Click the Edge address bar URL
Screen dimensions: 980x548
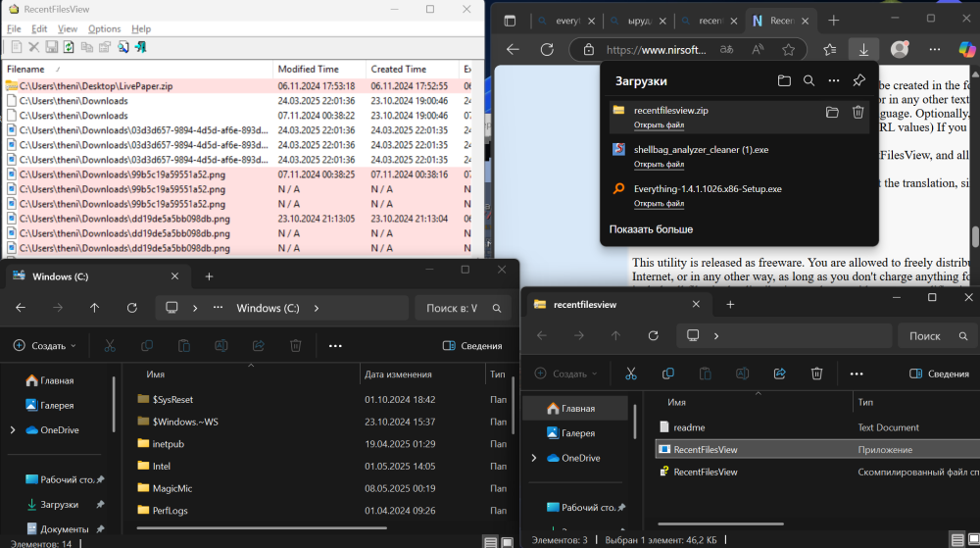click(657, 50)
